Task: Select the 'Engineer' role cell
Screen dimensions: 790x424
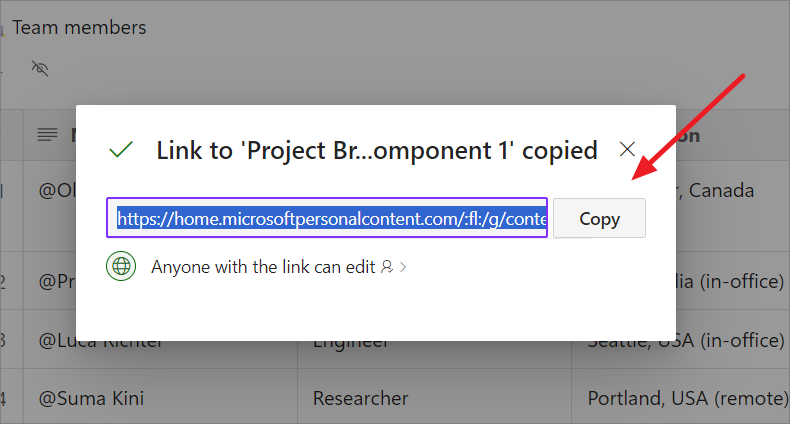Action: pos(350,342)
